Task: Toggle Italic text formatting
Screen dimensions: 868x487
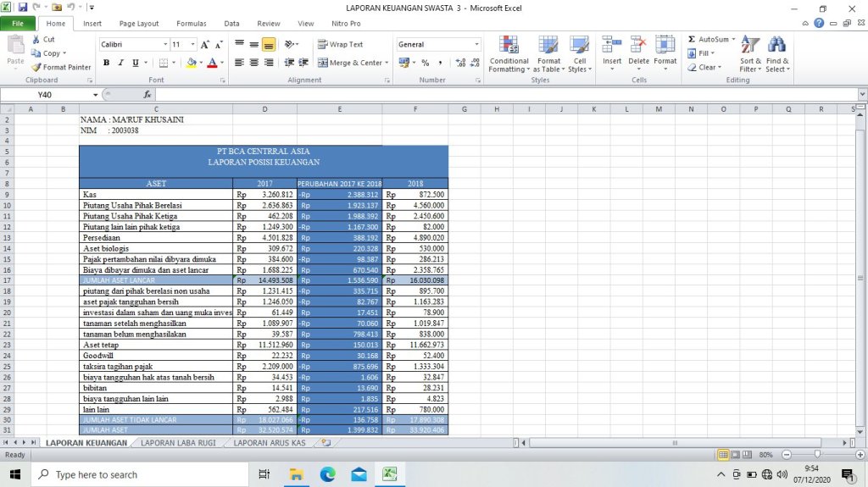Action: [x=121, y=63]
